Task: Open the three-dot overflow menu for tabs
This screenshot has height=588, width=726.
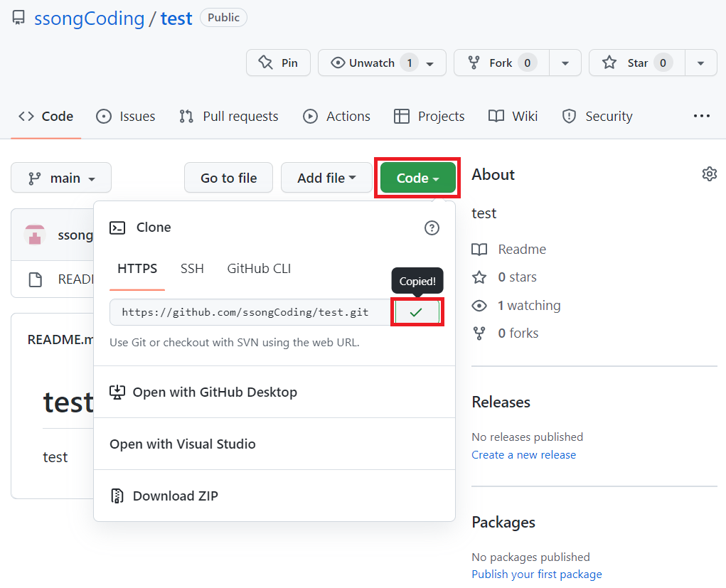Action: click(x=701, y=116)
